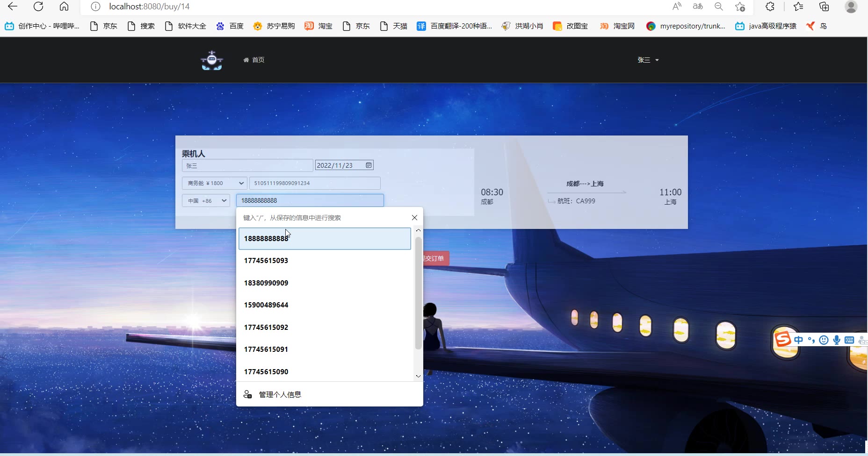The width and height of the screenshot is (868, 456).
Task: Go back to the previous page
Action: click(x=13, y=7)
